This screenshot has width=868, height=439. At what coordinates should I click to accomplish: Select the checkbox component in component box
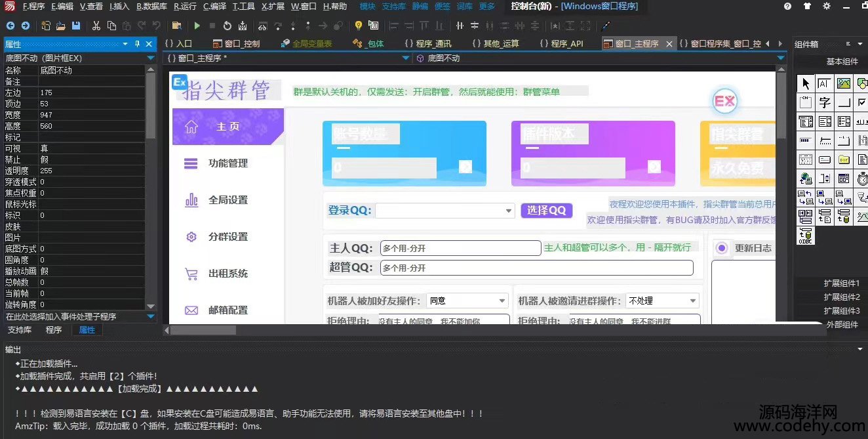pyautogui.click(x=861, y=102)
